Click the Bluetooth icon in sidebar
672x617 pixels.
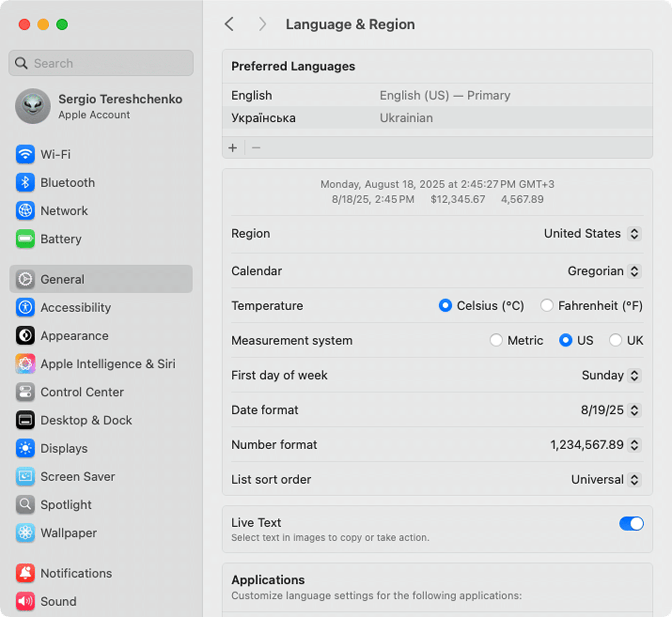(x=25, y=183)
